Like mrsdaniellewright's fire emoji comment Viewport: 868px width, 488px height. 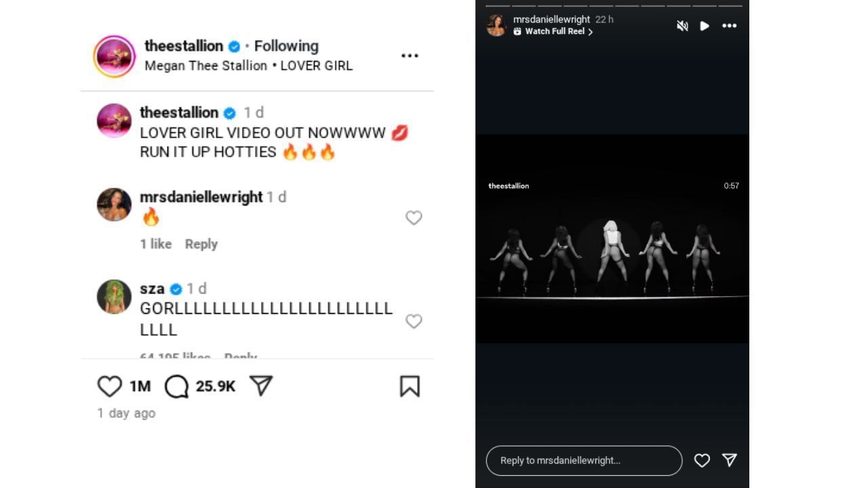click(x=414, y=218)
